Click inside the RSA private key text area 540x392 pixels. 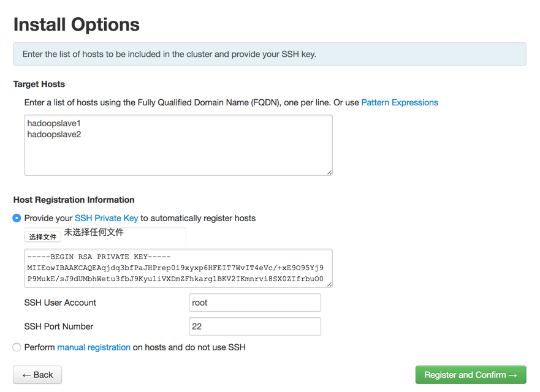[x=178, y=268]
